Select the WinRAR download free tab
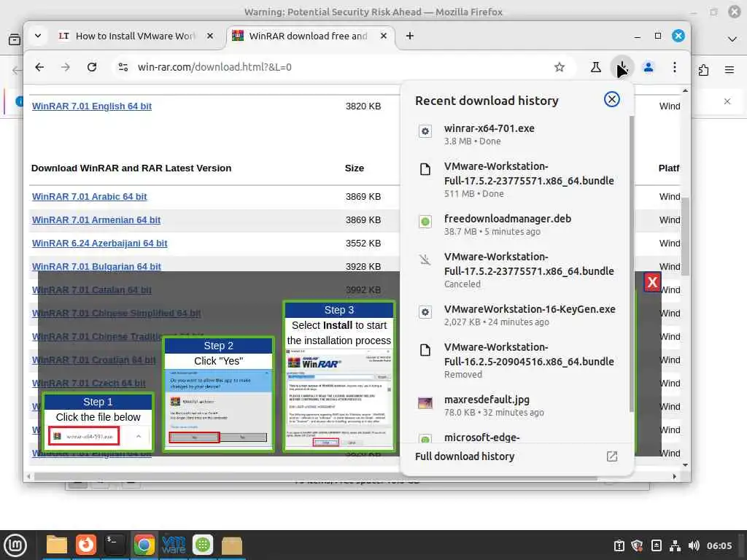The height and width of the screenshot is (560, 747). [307, 36]
